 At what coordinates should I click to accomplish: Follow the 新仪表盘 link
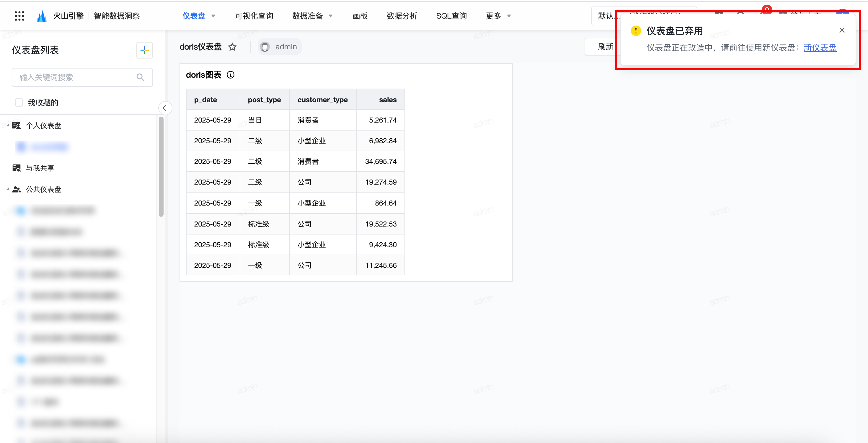(820, 48)
